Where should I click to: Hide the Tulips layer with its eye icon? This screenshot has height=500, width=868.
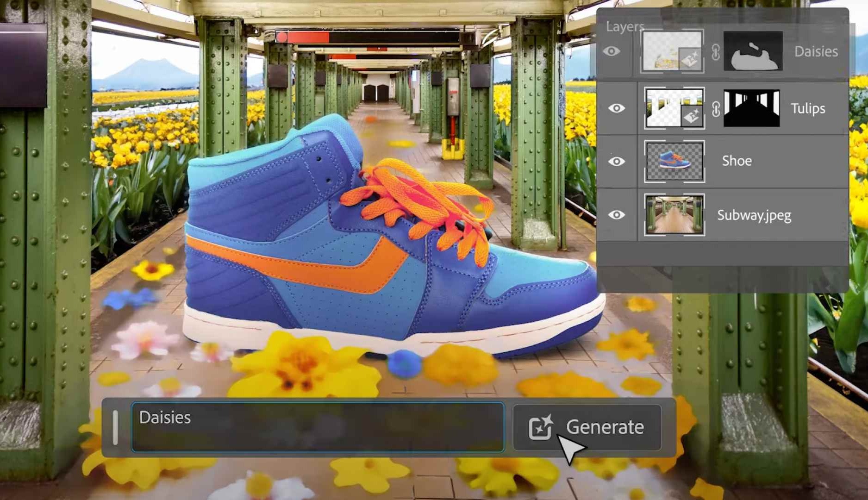point(617,108)
